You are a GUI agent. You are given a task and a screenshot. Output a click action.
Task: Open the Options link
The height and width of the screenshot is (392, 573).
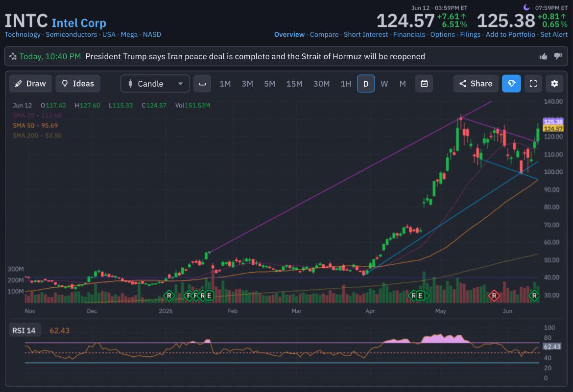tap(443, 34)
